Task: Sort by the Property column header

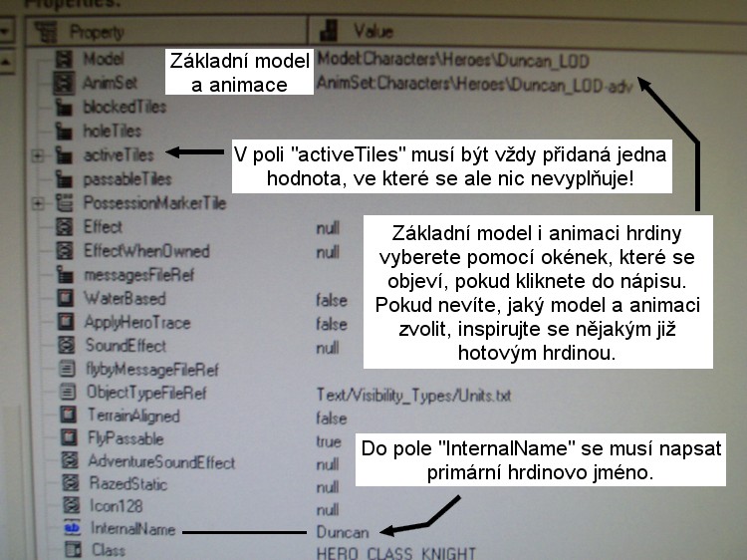Action: coord(166,32)
